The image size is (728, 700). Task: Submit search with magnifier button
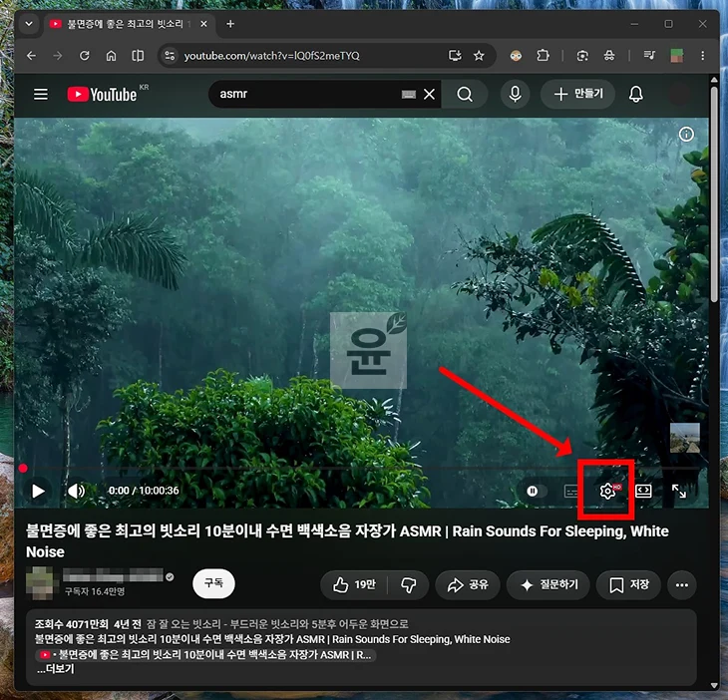click(x=465, y=94)
